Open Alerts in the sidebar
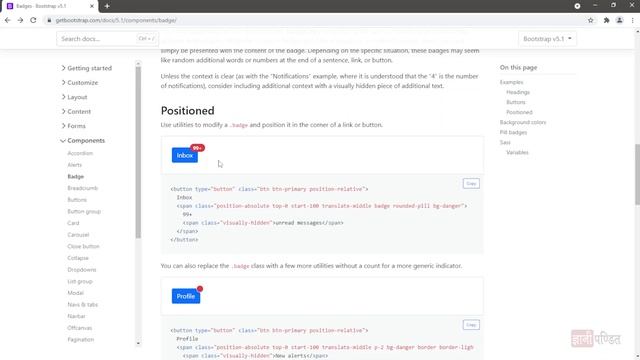Screen dimensions: 640x360 click(x=75, y=165)
